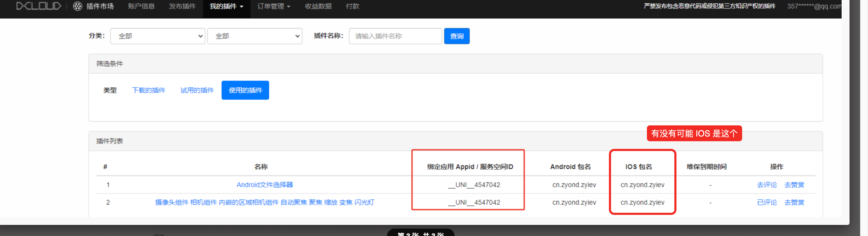Screen dimensions: 868x236
Task: Switch to 试用的插件 filter
Action: 197,90
